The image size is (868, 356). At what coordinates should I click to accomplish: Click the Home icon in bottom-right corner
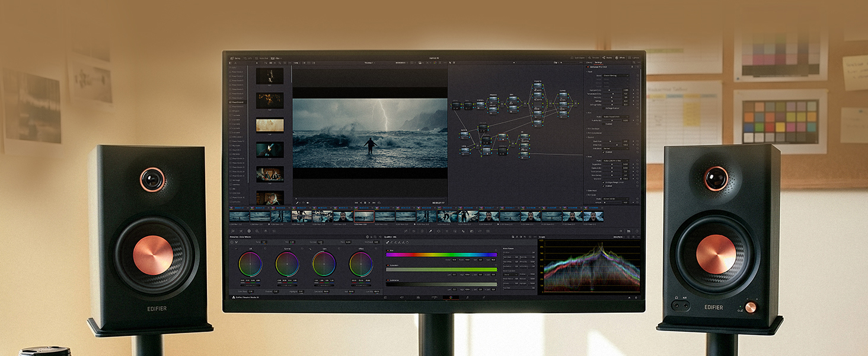(x=630, y=297)
